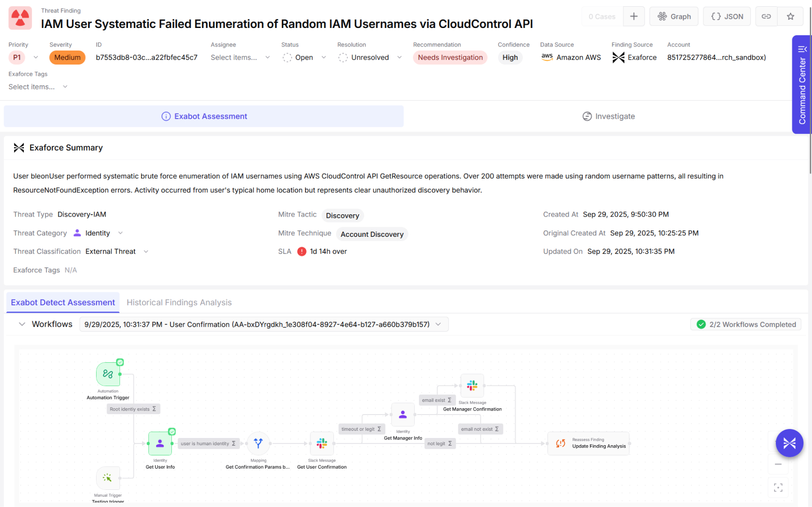Click the Created At timestamp Sep 29, 9:50:30 PM
Screen dimensions: 812x507
click(626, 215)
